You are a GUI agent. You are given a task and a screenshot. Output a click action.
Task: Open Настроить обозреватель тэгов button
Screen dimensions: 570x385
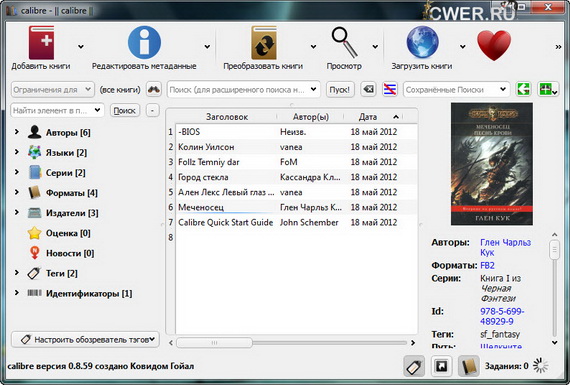point(85,340)
